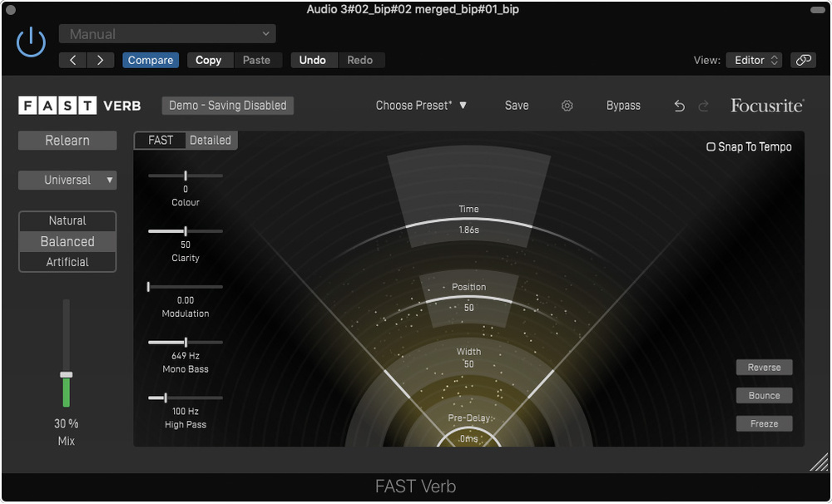Toggle the Freeze button
The height and width of the screenshot is (504, 832).
(x=764, y=423)
